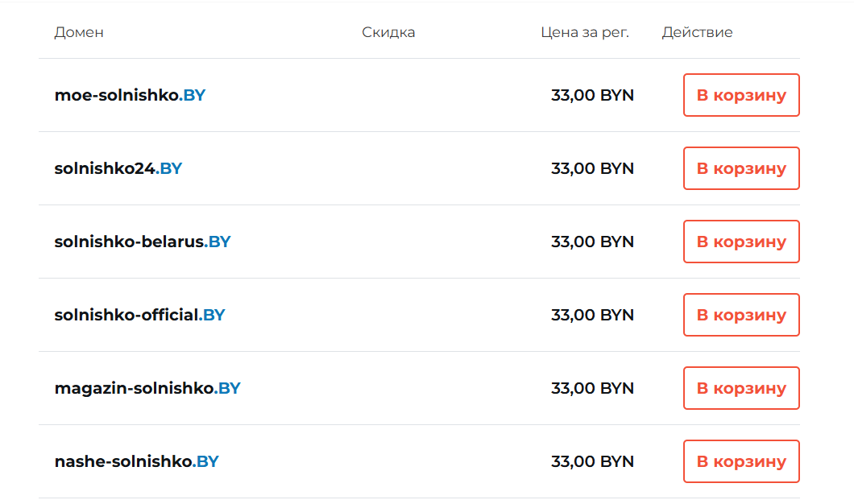Image resolution: width=854 pixels, height=504 pixels.
Task: Click the price of nashe-solnishko.BY
Action: click(592, 461)
